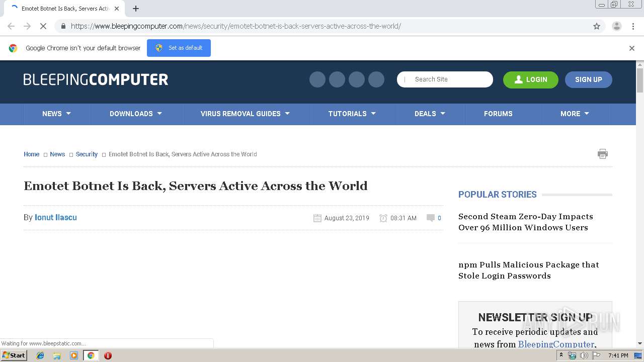This screenshot has width=644, height=362.
Task: Go to Security breadcrumb link
Action: (x=87, y=154)
